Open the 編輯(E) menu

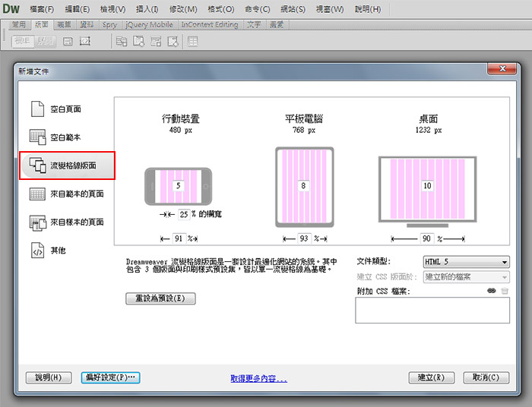[x=77, y=9]
